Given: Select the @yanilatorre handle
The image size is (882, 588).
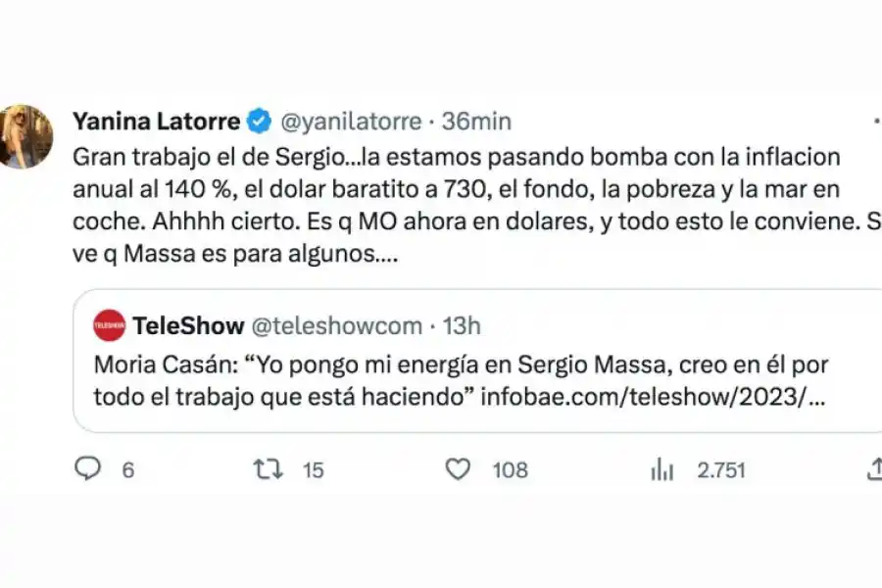Looking at the screenshot, I should click(x=353, y=121).
